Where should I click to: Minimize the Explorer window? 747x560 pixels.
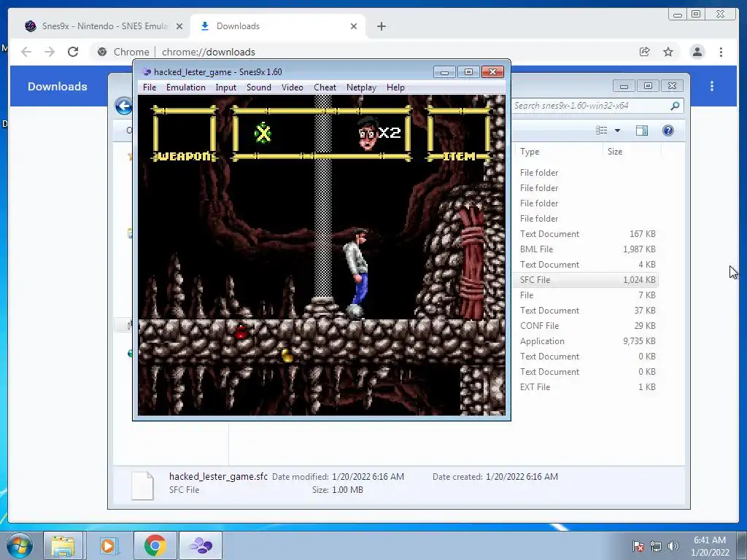tap(624, 86)
